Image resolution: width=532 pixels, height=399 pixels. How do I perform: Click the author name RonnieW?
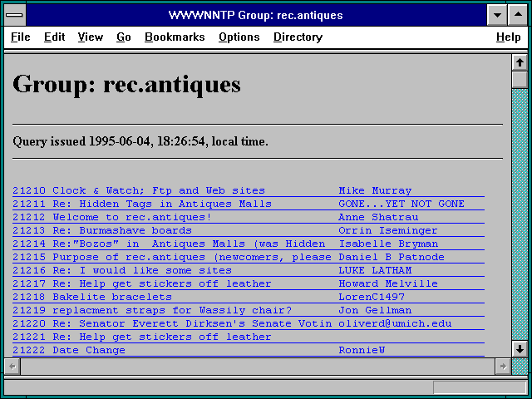[x=362, y=350]
